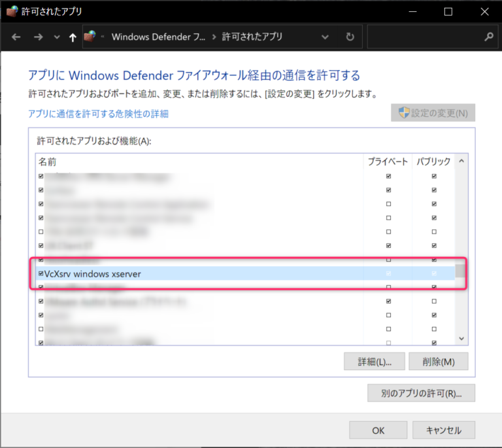The image size is (502, 448).
Task: Dismiss with the キャンセル button
Action: click(x=444, y=430)
